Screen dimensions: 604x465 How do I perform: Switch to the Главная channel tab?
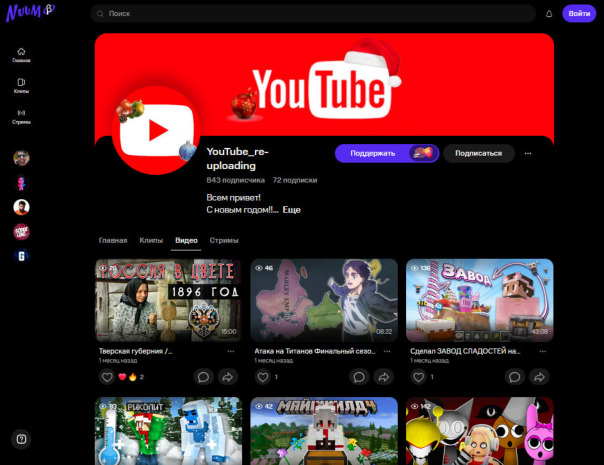click(113, 240)
